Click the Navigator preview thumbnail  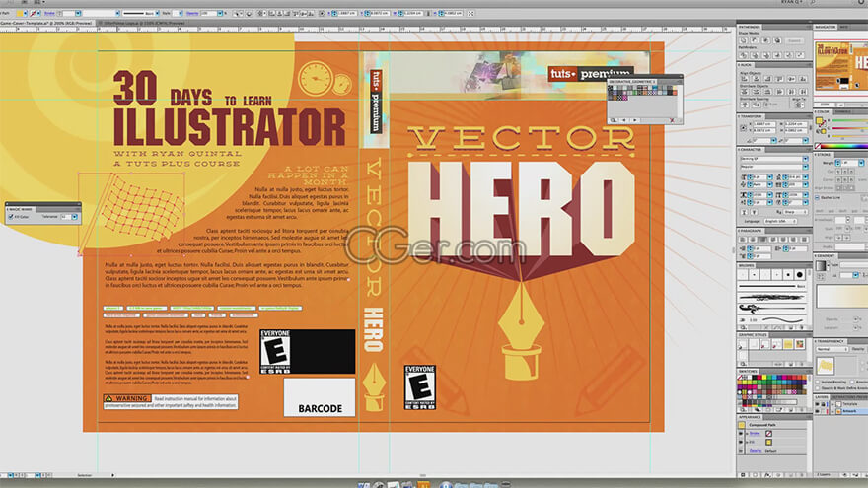pyautogui.click(x=840, y=68)
